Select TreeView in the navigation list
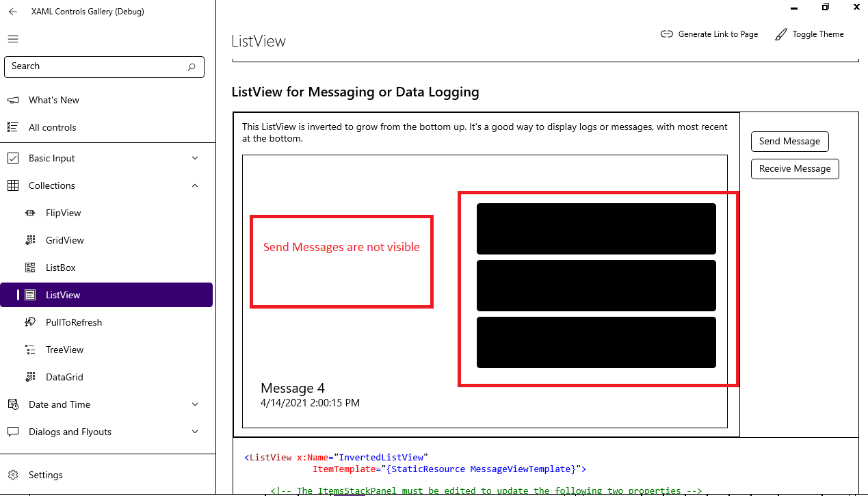The height and width of the screenshot is (496, 868). (x=107, y=350)
